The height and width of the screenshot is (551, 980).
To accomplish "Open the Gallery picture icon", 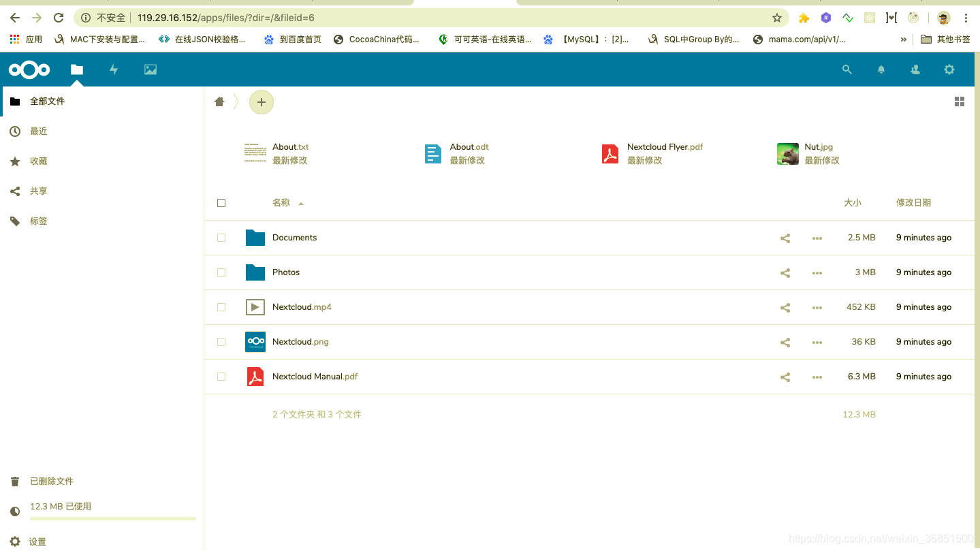I will tap(151, 69).
